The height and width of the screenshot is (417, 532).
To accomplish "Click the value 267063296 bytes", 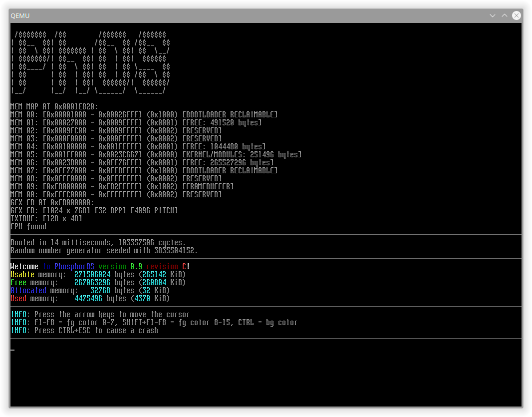I will pyautogui.click(x=92, y=283).
